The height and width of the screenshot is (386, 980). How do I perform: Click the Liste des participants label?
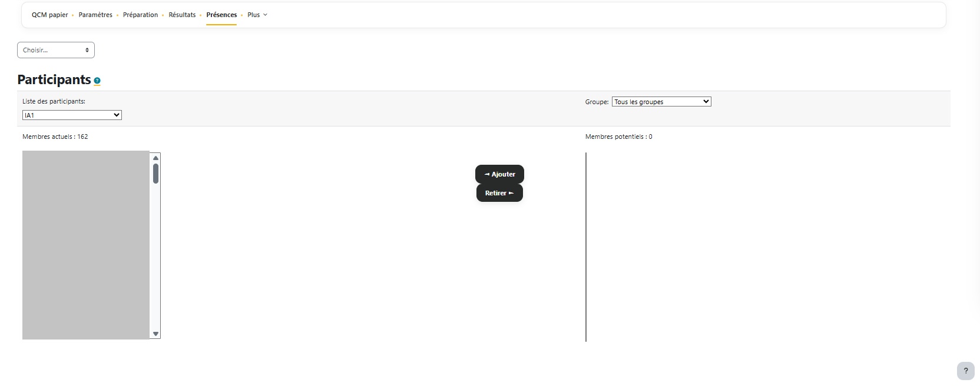point(54,101)
